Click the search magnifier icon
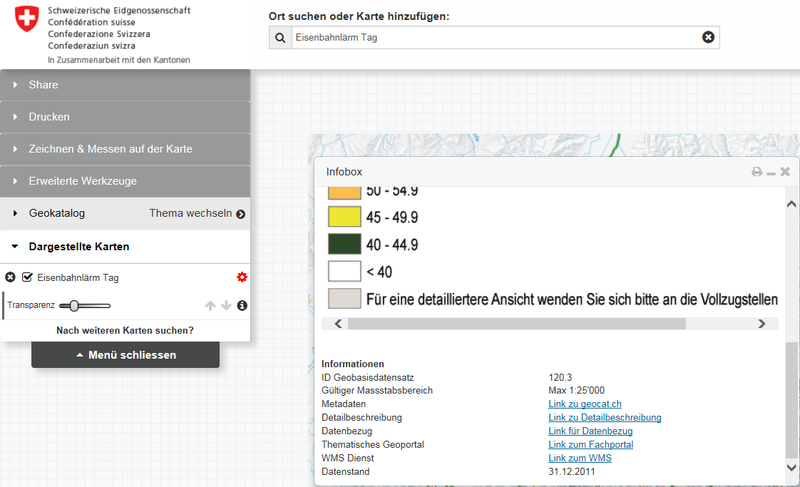 pyautogui.click(x=281, y=38)
